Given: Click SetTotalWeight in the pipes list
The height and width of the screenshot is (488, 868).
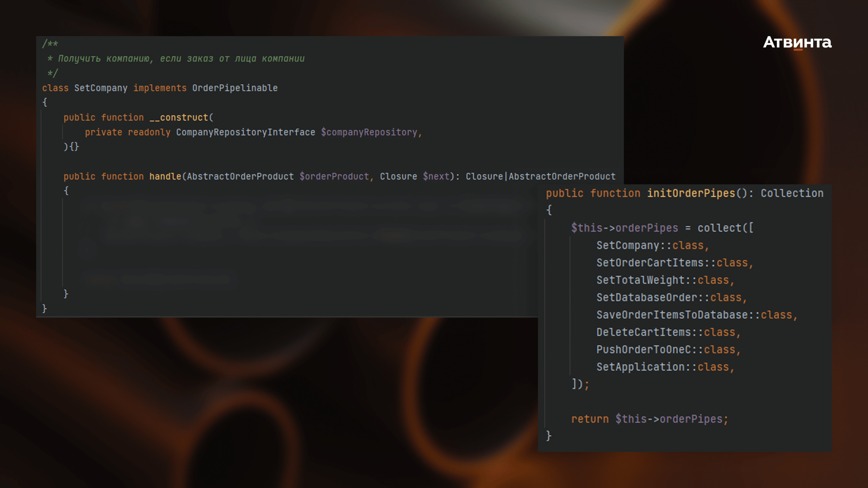Looking at the screenshot, I should tap(640, 280).
